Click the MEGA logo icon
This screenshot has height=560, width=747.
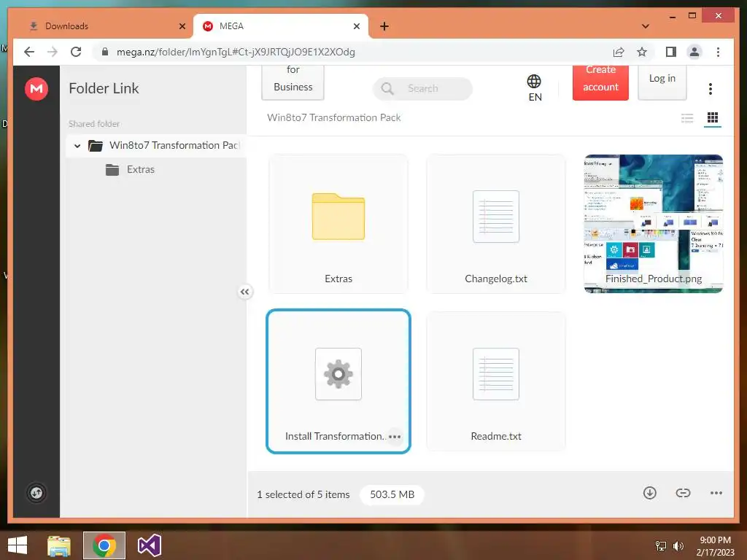[36, 88]
